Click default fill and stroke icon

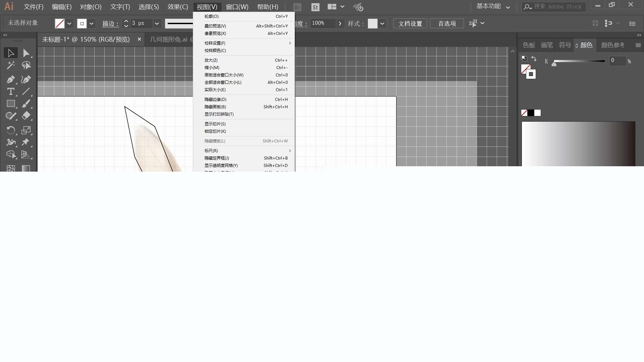(x=524, y=58)
